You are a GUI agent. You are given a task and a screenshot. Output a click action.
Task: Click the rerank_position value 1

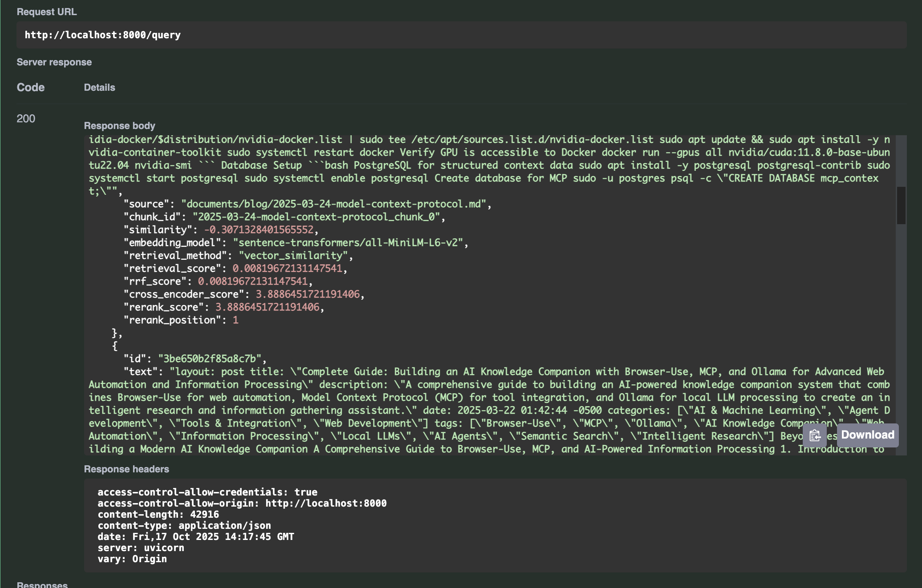[235, 320]
